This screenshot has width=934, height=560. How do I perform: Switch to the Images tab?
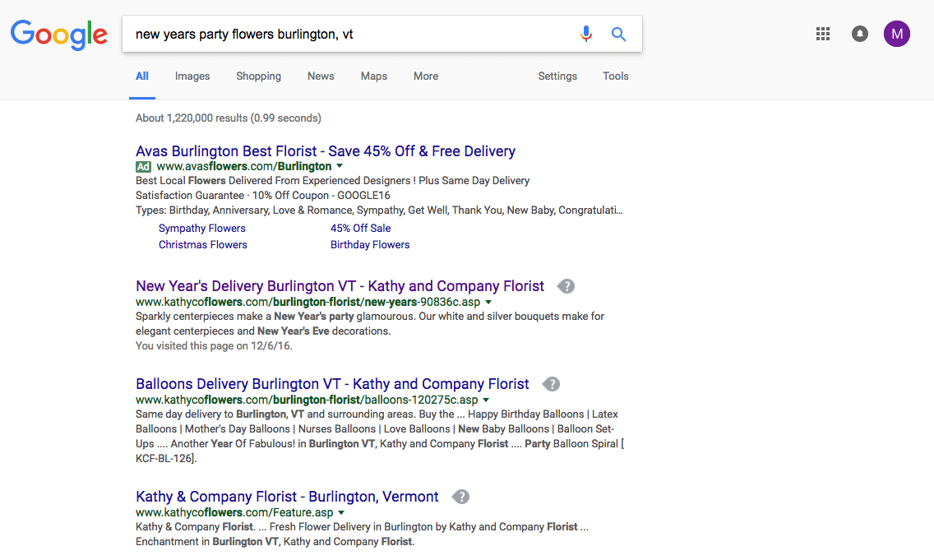[x=192, y=76]
